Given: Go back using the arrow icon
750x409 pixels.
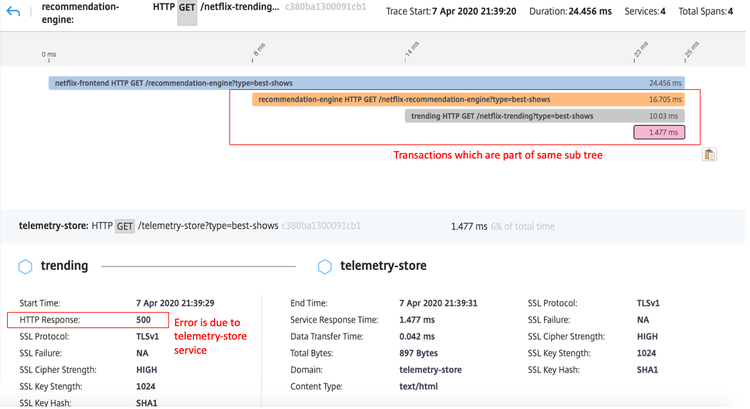Looking at the screenshot, I should pyautogui.click(x=13, y=11).
